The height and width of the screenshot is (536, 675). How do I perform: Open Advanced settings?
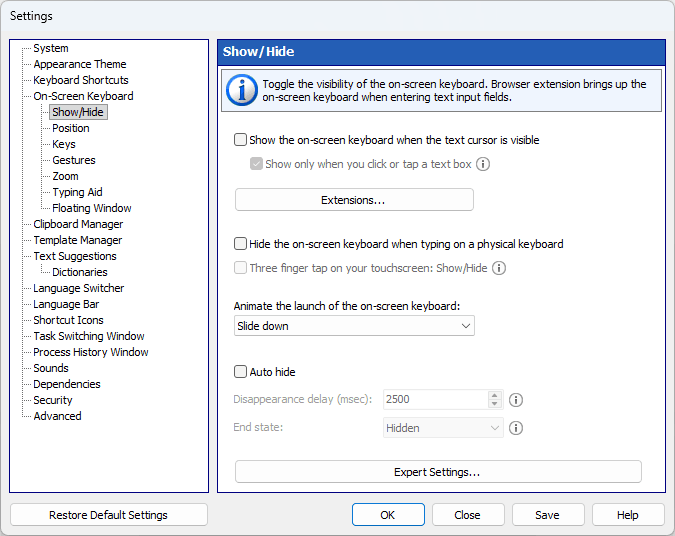[x=57, y=416]
